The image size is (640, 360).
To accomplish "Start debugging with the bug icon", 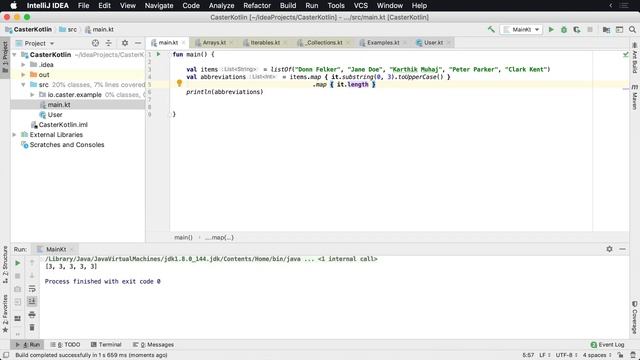I will 564,29.
